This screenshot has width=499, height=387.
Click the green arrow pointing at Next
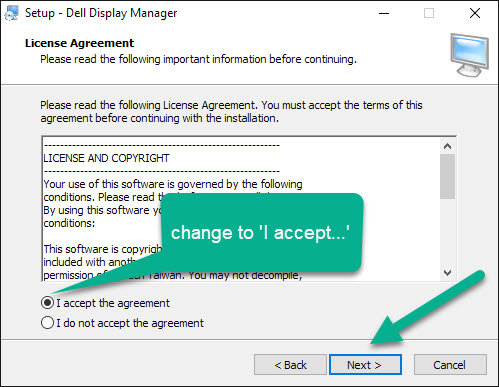click(x=427, y=308)
